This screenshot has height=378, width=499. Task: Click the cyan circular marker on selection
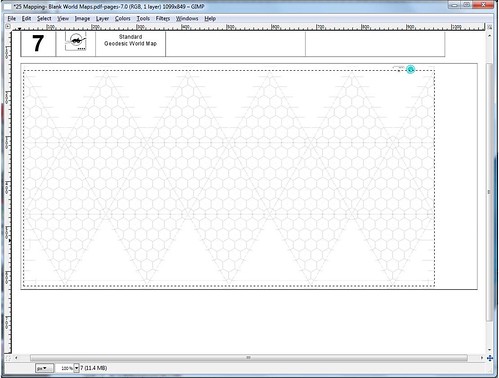411,69
